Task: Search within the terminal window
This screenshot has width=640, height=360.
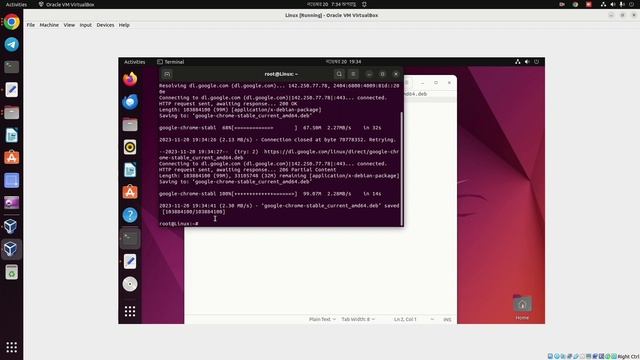Action: coord(339,74)
